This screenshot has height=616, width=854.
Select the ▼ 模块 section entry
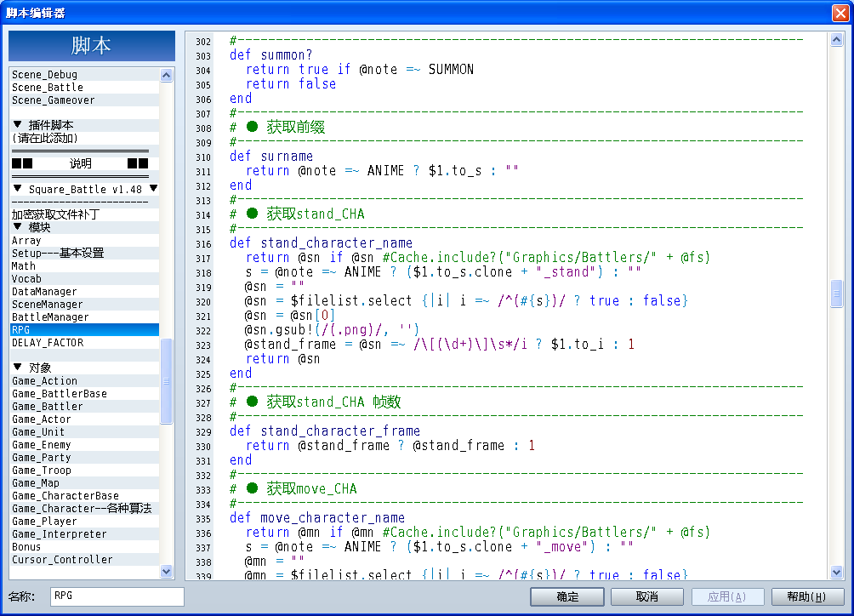[85, 228]
